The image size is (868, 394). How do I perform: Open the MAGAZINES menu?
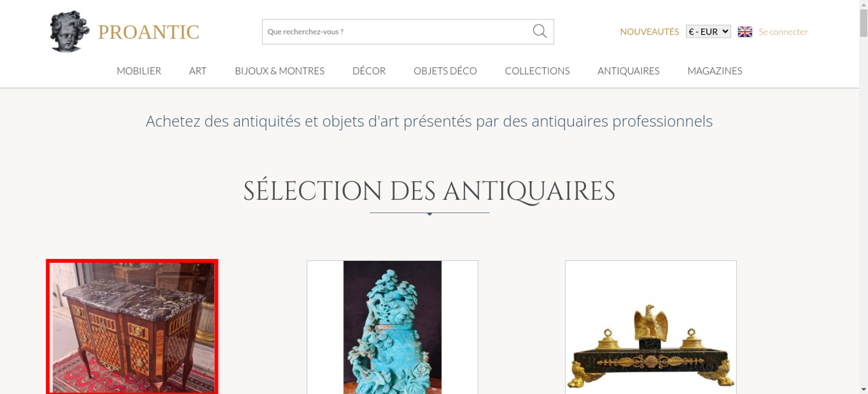coord(715,71)
